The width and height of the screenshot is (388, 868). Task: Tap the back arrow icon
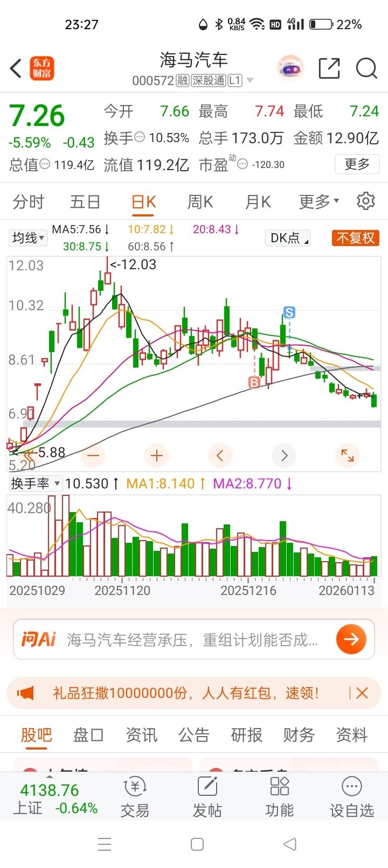16,69
